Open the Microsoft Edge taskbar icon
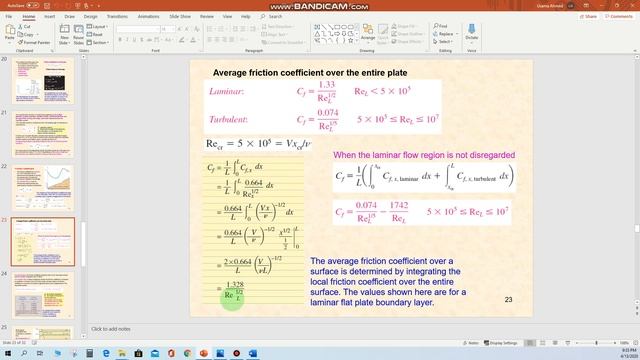640x360 pixels. click(106, 353)
